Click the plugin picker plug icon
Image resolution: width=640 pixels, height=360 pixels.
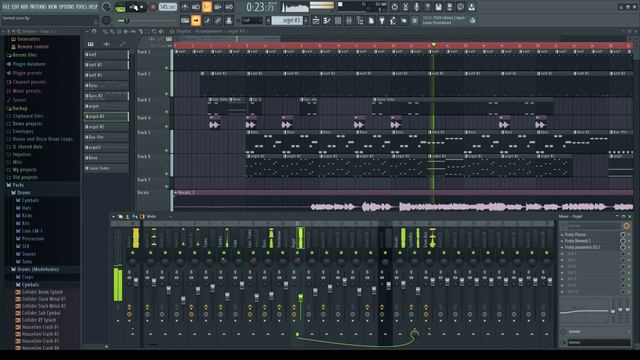point(382,20)
